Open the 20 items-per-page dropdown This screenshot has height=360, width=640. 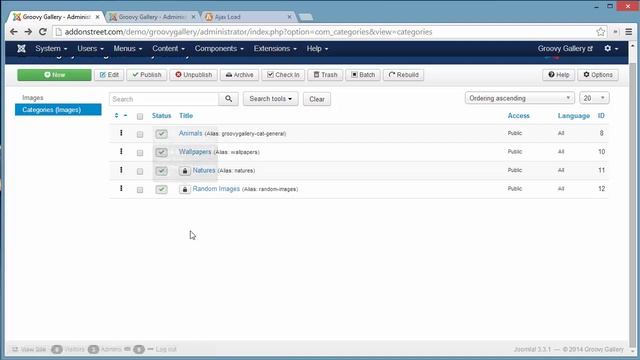click(x=594, y=98)
